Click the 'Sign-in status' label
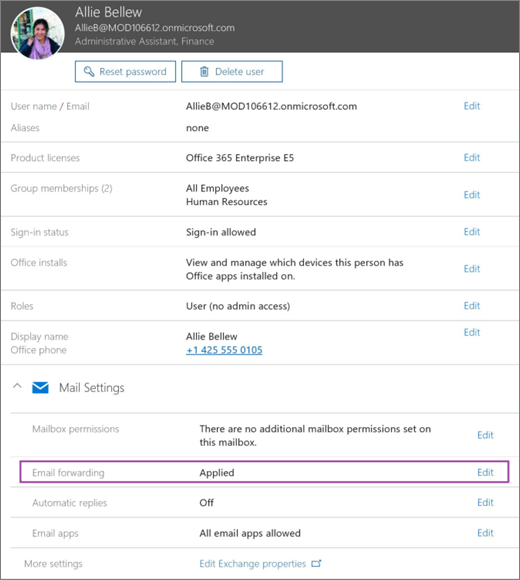The width and height of the screenshot is (520, 580). [x=40, y=232]
